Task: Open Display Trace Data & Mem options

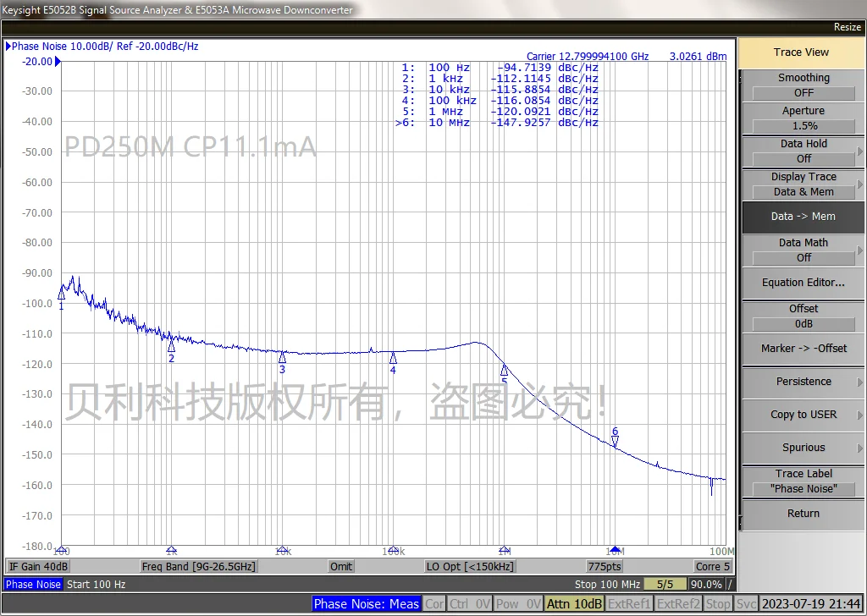Action: [x=803, y=184]
